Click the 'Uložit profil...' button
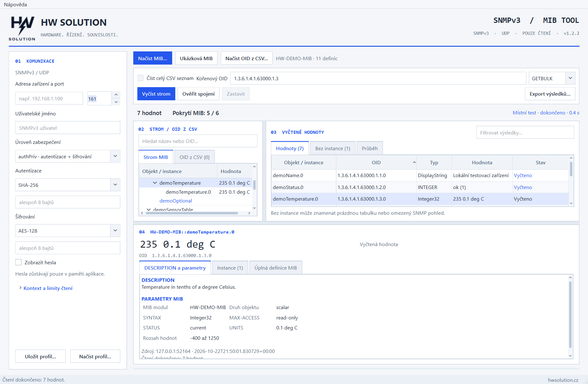588x384 pixels. (x=40, y=356)
